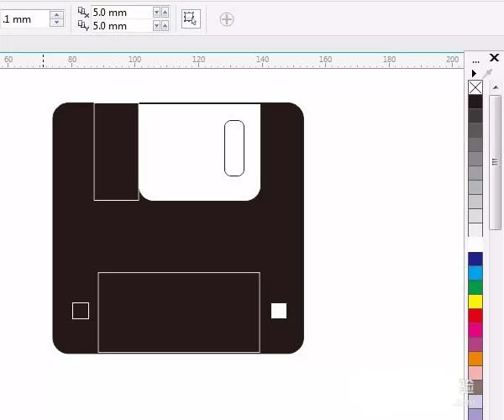Expand the palette flyout arrow

[474, 73]
